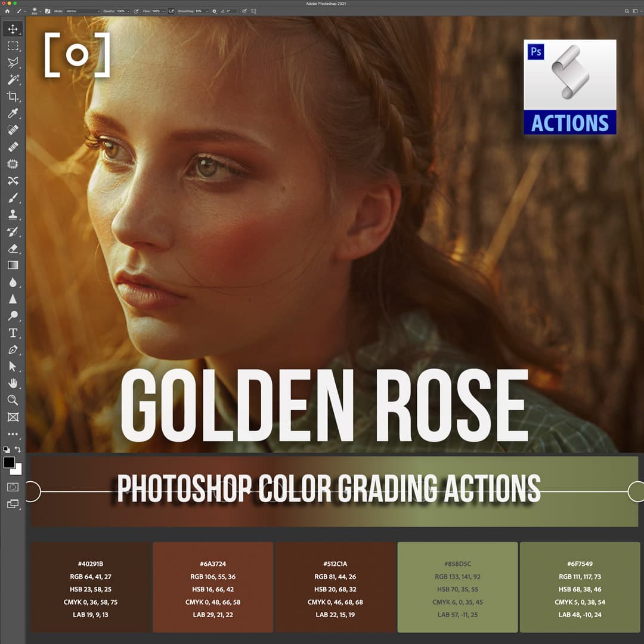This screenshot has width=644, height=644.
Task: Enable pressure-controlled brush size in options bar
Action: (244, 11)
